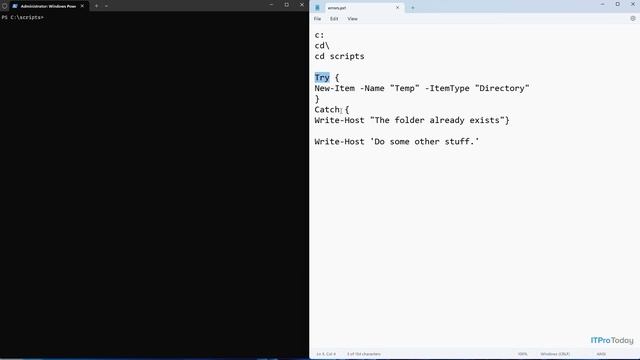Click 'Do some other stuff.' line
640x360 pixels.
(x=397, y=142)
